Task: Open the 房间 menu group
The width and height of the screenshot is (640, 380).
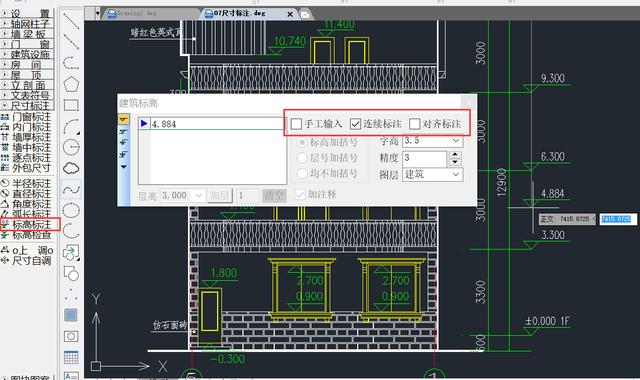Action: (27, 64)
